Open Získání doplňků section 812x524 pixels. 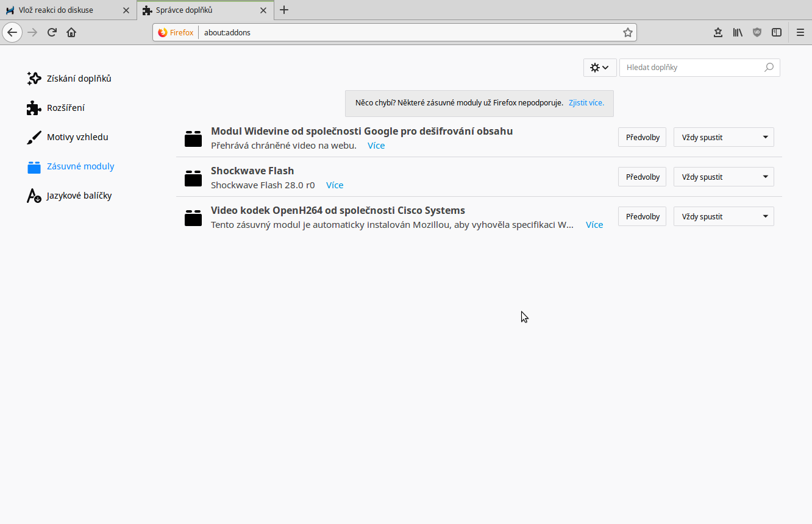[x=79, y=79]
